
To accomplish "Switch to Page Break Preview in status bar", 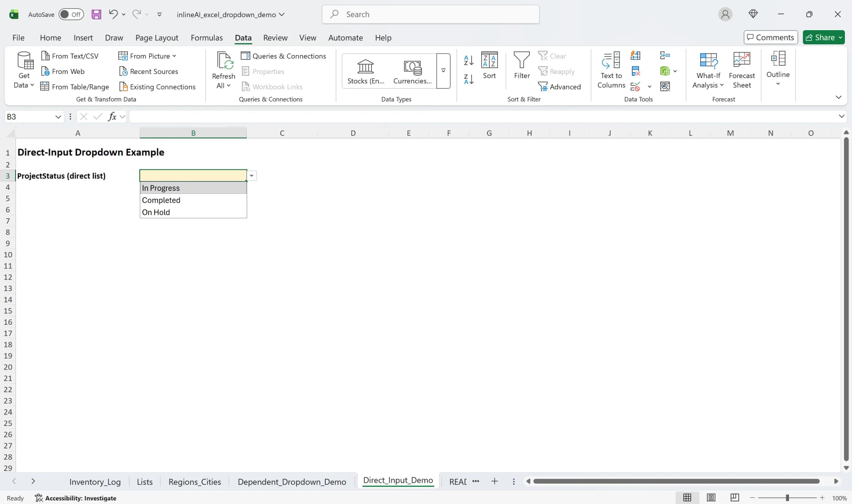I will tap(734, 498).
